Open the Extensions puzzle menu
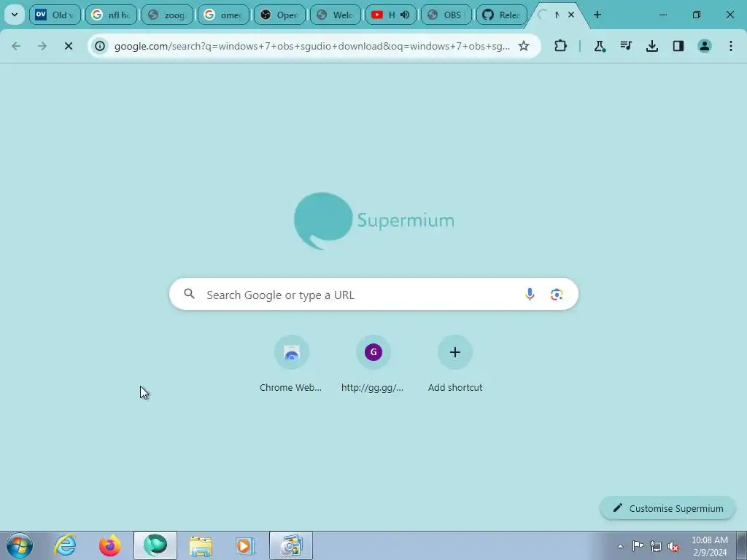 [x=561, y=46]
